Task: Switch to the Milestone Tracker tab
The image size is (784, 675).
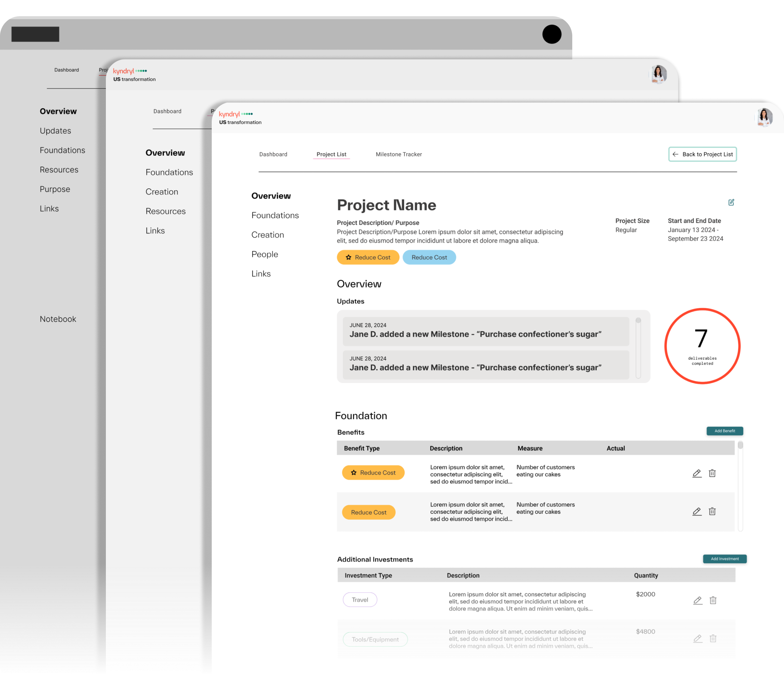Action: tap(398, 154)
